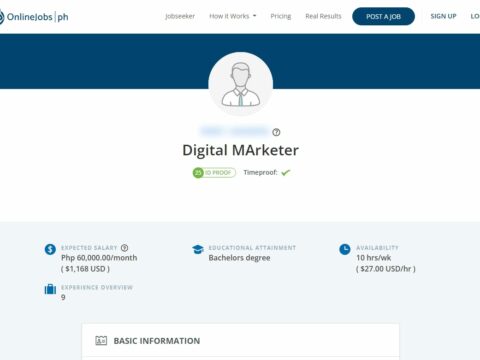Open the Real Results link

(323, 16)
